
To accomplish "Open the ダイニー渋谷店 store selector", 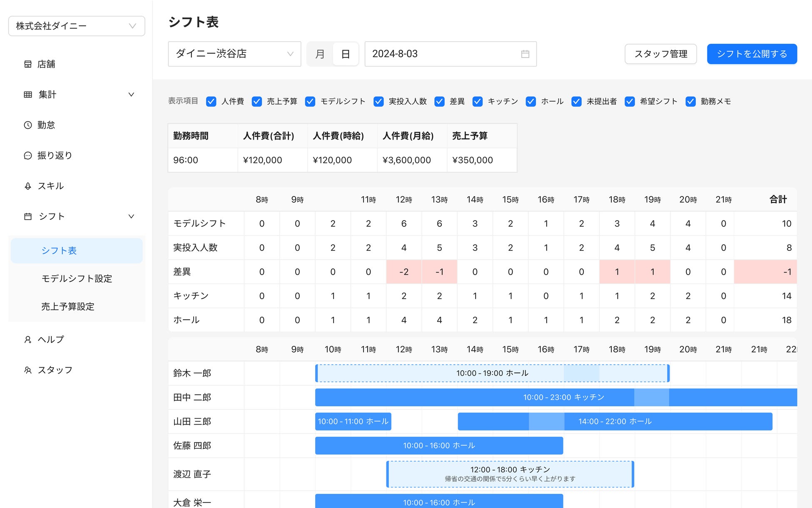I will [x=234, y=54].
